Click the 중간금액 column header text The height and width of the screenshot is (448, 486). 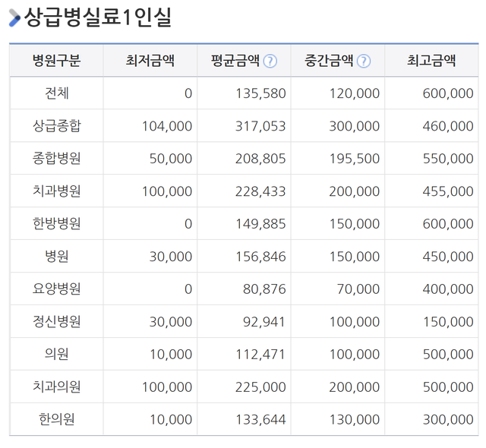[329, 61]
